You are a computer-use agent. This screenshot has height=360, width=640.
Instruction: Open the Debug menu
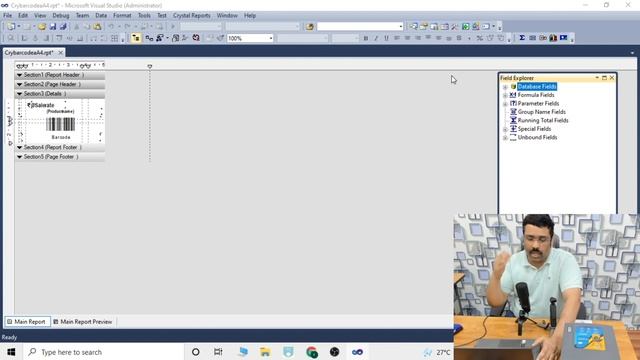tap(60, 16)
